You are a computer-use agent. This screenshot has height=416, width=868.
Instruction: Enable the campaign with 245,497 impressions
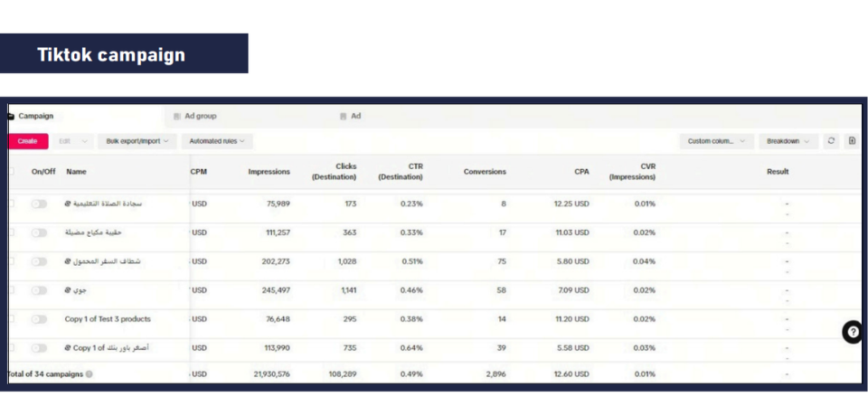39,290
